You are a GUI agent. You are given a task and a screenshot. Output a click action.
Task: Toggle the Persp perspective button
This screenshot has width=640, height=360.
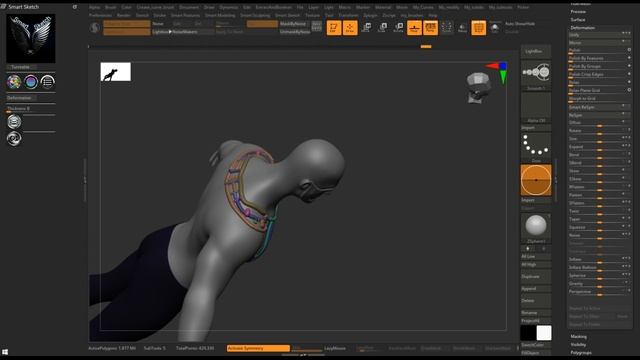[430, 28]
